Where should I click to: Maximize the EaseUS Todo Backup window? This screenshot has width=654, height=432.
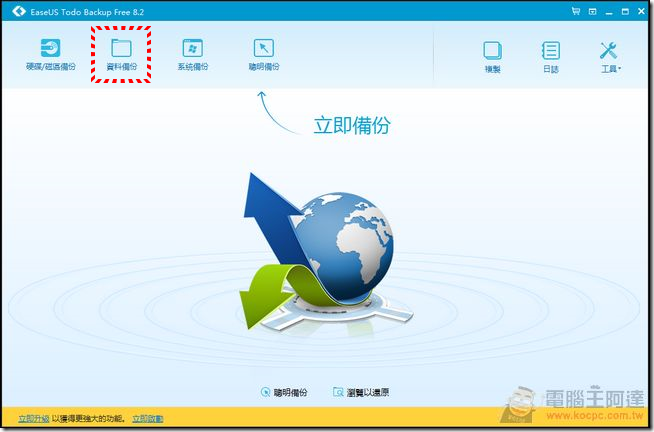click(625, 11)
